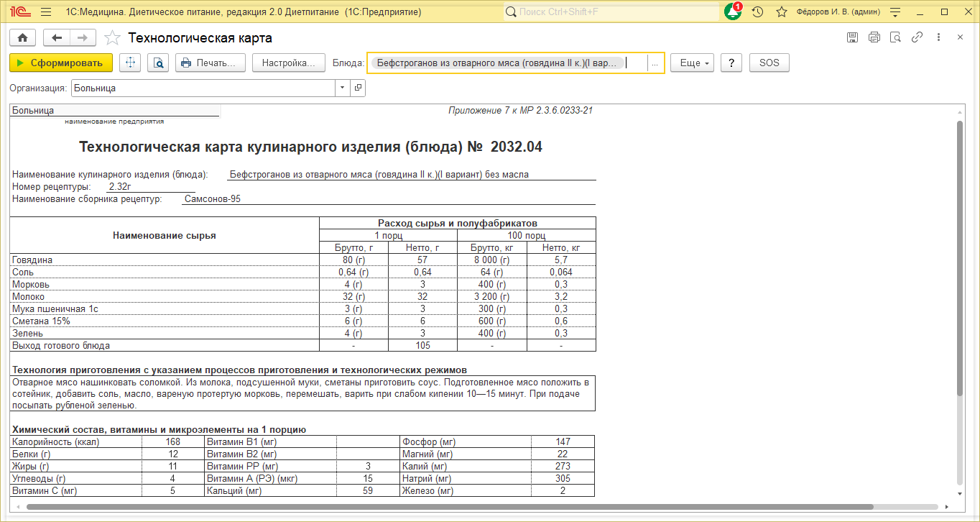
Task: Click the SOS button
Action: 769,63
